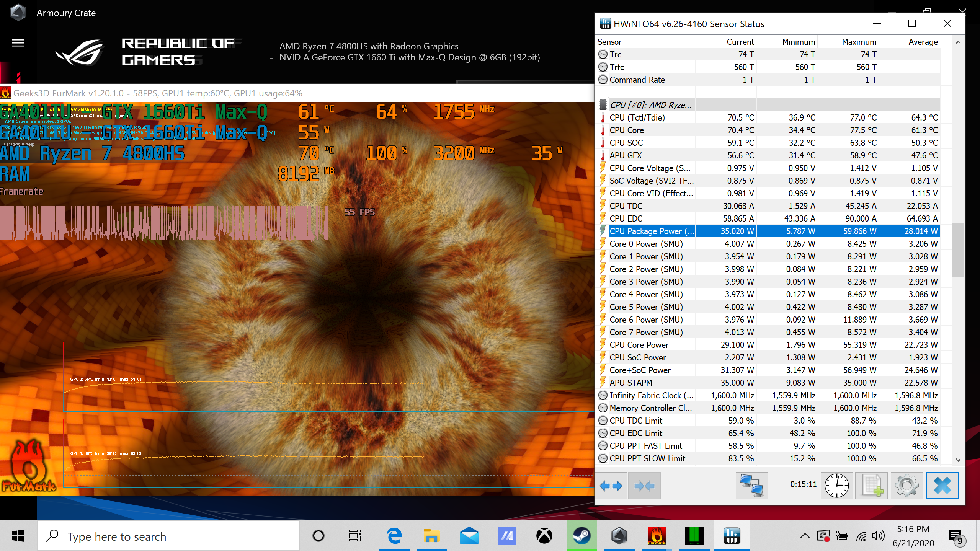Show hidden system tray icons
This screenshot has height=551, width=980.
tap(805, 536)
